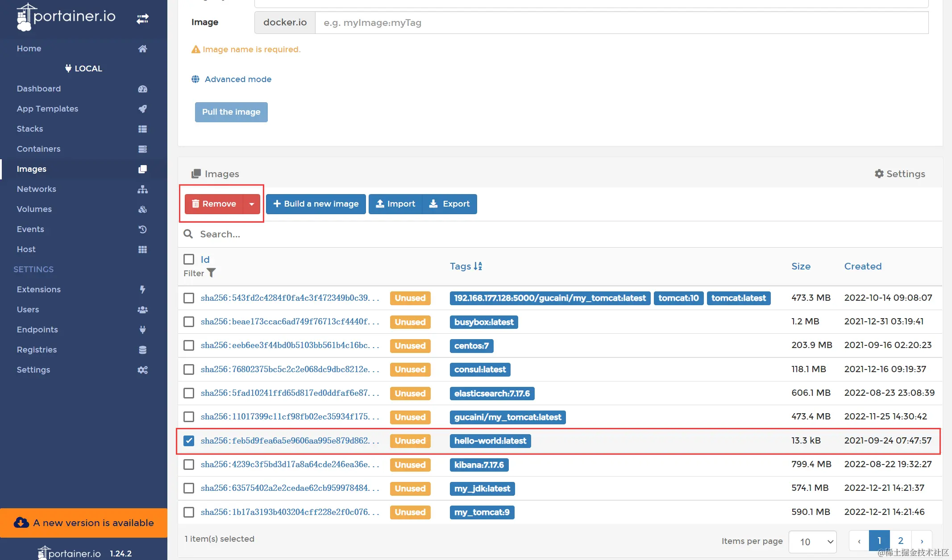This screenshot has height=560, width=952.
Task: Toggle the select-all checkbox beside Id
Action: [189, 259]
